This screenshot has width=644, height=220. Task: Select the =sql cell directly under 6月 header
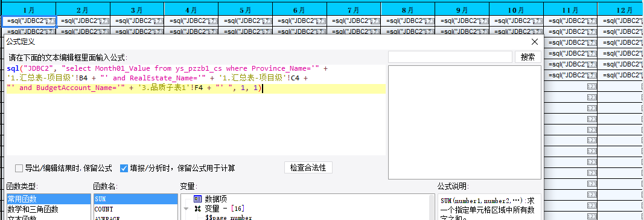(300, 21)
